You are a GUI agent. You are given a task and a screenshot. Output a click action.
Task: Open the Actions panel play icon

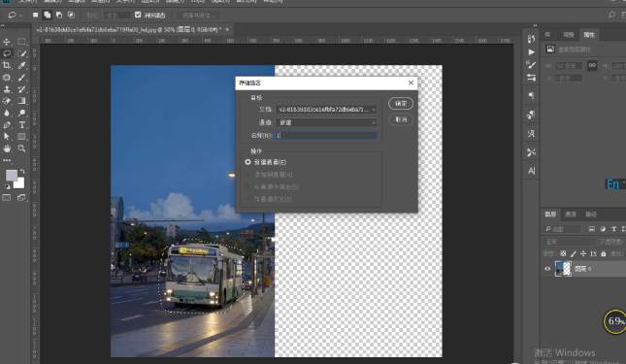click(x=531, y=51)
